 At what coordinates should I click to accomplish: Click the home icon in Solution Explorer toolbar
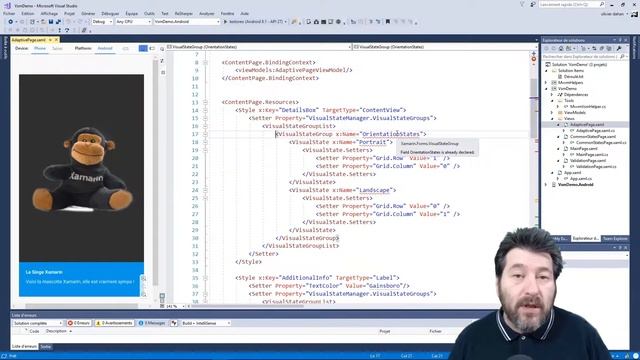[x=562, y=49]
